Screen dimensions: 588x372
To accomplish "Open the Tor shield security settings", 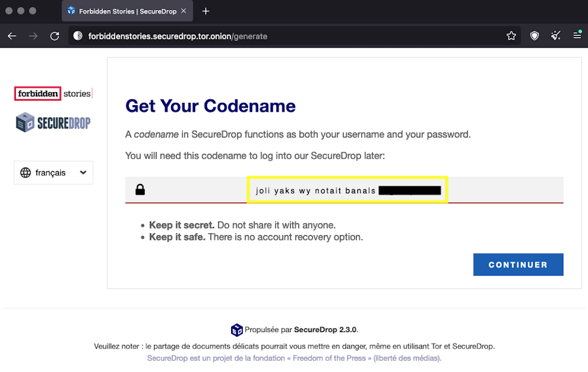I will [x=534, y=36].
